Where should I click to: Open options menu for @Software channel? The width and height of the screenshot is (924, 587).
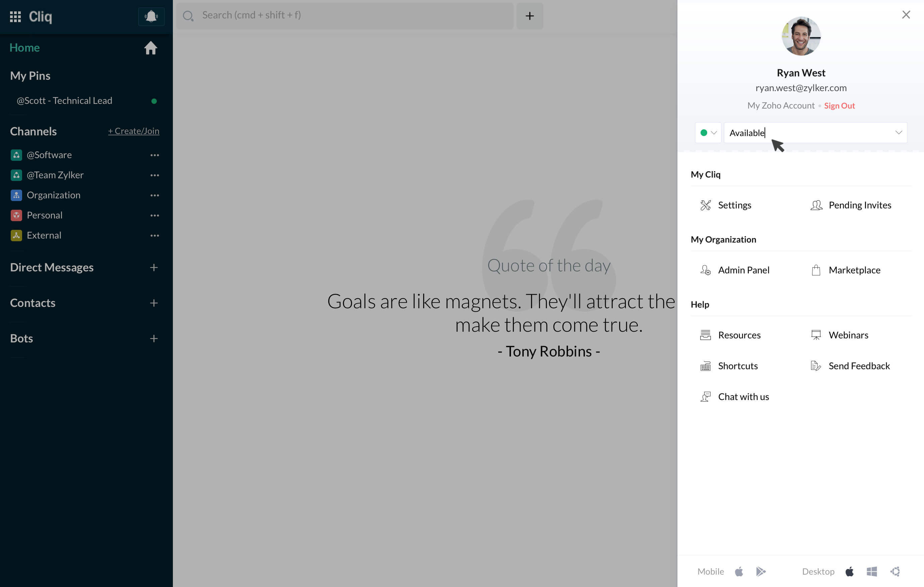click(155, 155)
